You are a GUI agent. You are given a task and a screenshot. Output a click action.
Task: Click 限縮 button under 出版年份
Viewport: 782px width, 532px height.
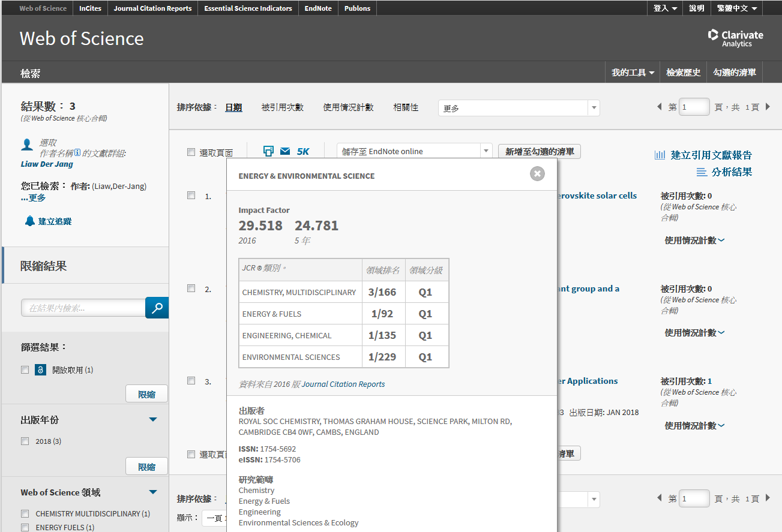point(146,466)
